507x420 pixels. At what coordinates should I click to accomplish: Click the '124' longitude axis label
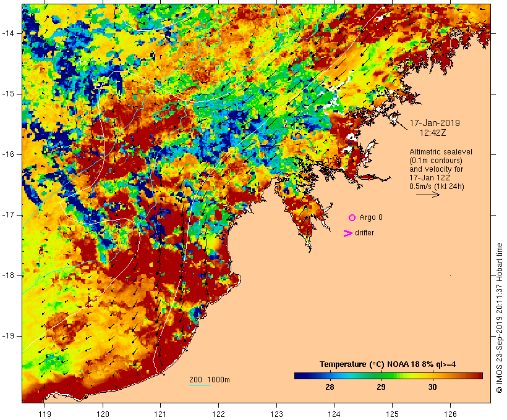(334, 414)
